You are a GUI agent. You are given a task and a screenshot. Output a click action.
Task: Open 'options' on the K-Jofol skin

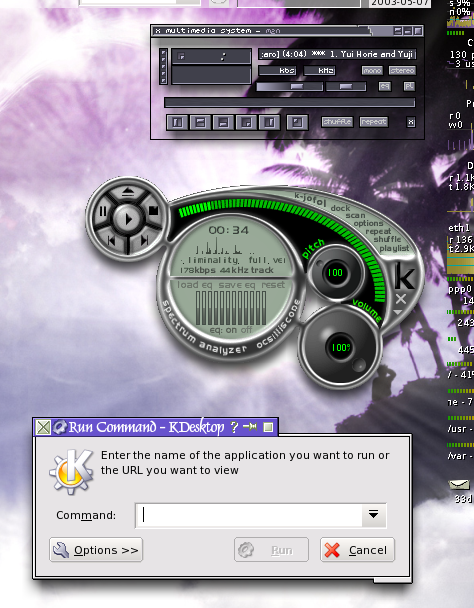click(368, 223)
